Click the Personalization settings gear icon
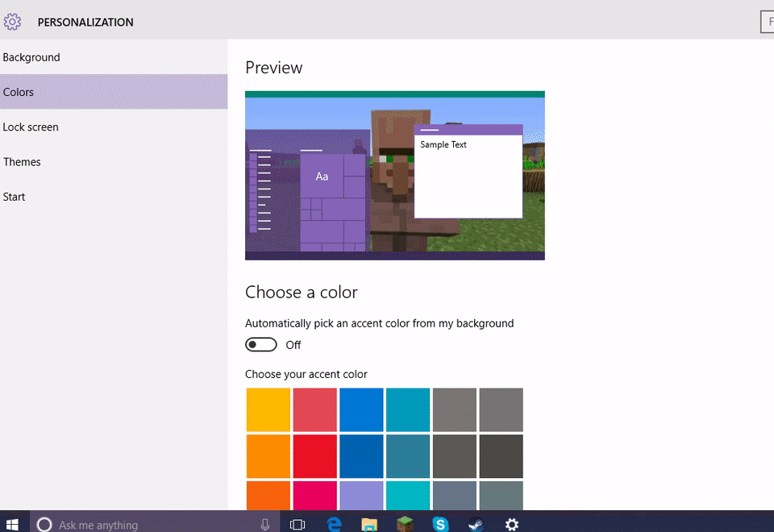774x532 pixels. coord(12,22)
